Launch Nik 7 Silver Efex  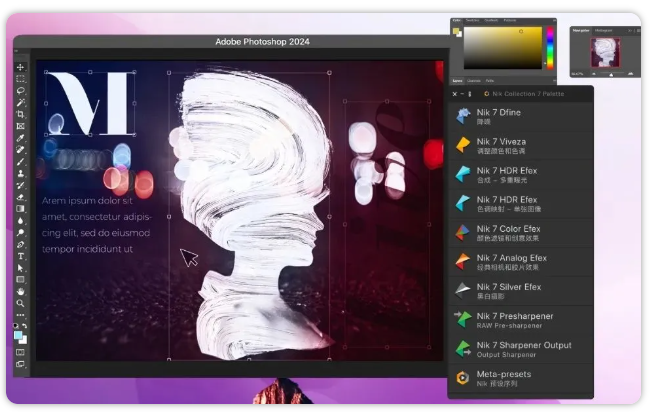tap(521, 291)
